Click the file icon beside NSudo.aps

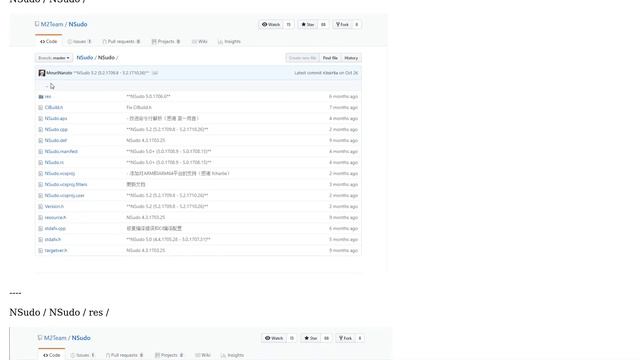(41, 119)
